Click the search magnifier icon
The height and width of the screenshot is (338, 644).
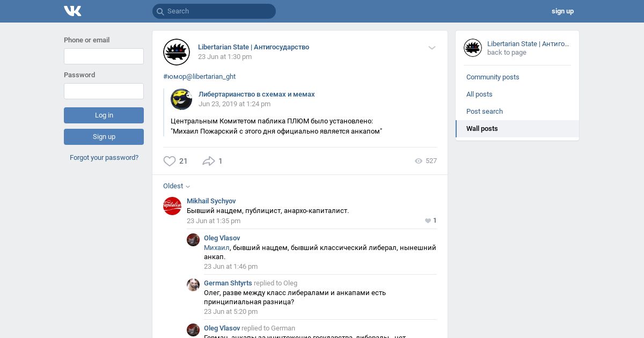coord(160,11)
